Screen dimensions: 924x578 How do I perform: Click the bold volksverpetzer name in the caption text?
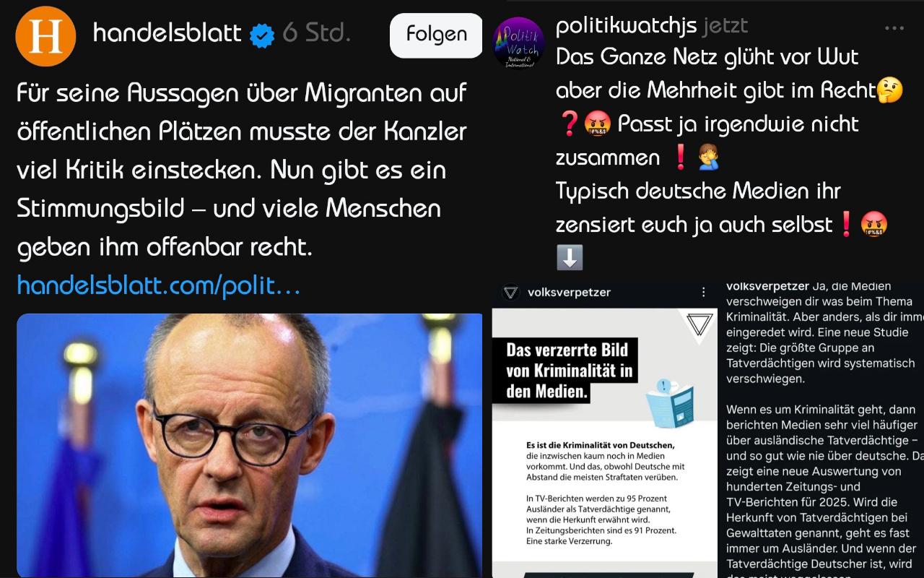click(768, 286)
